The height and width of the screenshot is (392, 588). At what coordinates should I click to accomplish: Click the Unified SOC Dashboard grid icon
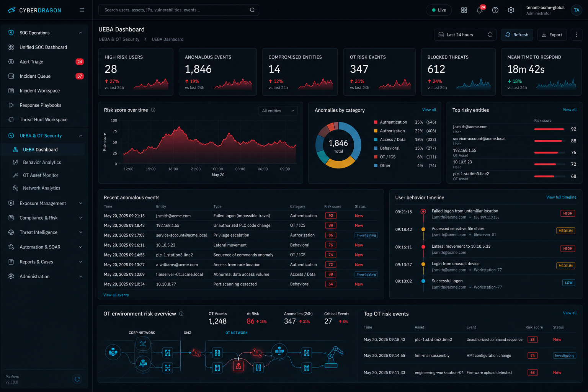point(11,47)
